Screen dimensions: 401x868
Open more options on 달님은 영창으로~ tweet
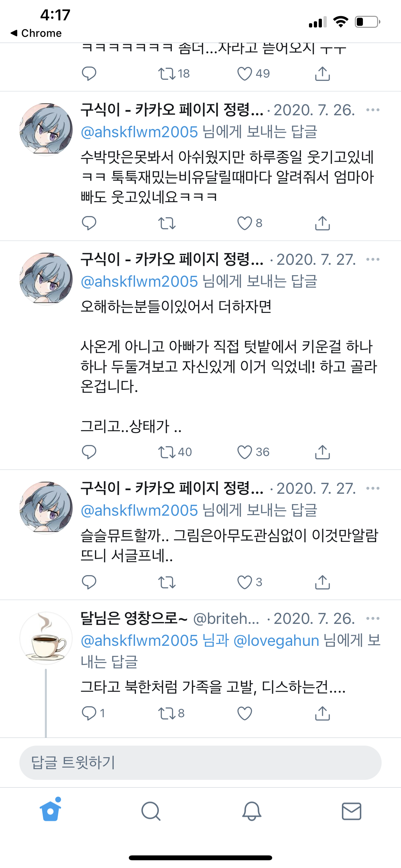coord(373,618)
